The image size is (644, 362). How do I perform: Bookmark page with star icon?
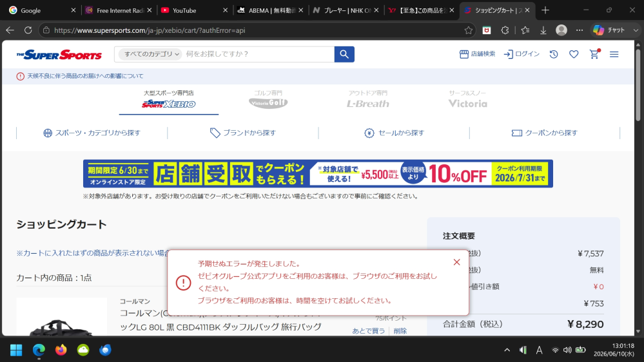click(468, 30)
